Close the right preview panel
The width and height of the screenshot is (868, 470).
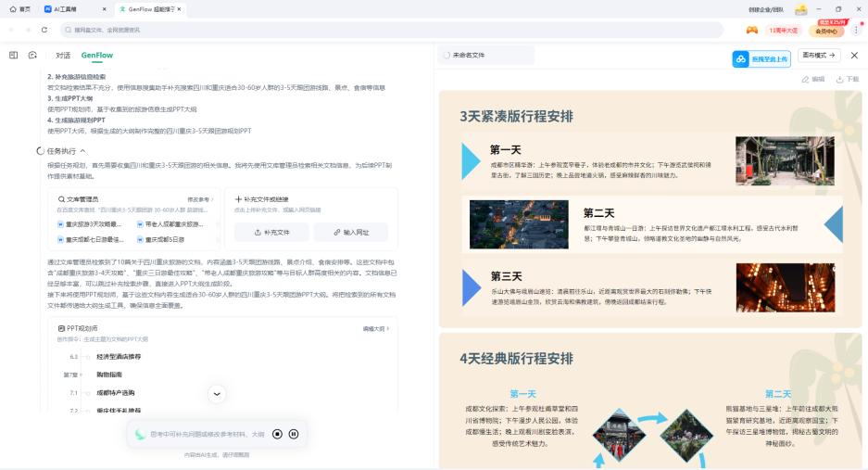pos(855,56)
